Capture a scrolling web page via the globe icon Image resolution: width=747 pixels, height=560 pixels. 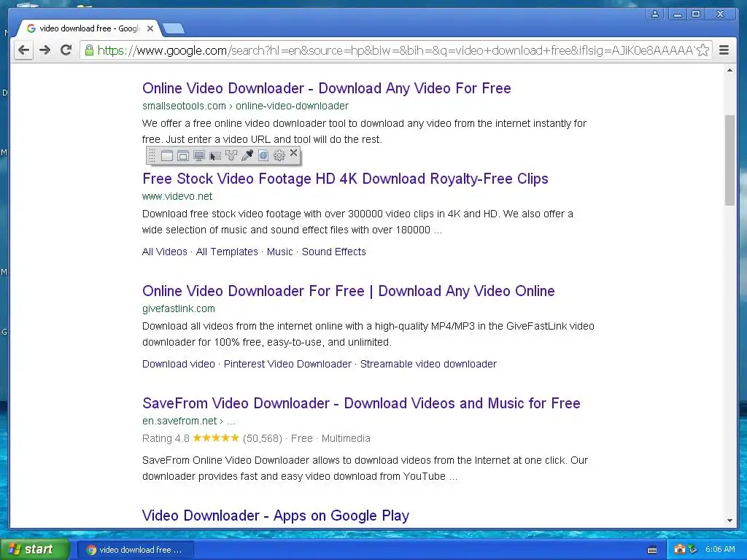(x=263, y=156)
